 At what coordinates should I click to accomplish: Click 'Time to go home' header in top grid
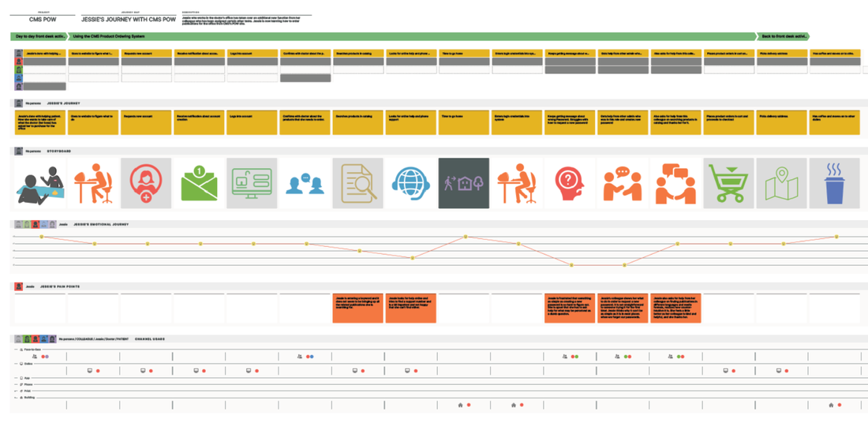coord(464,54)
